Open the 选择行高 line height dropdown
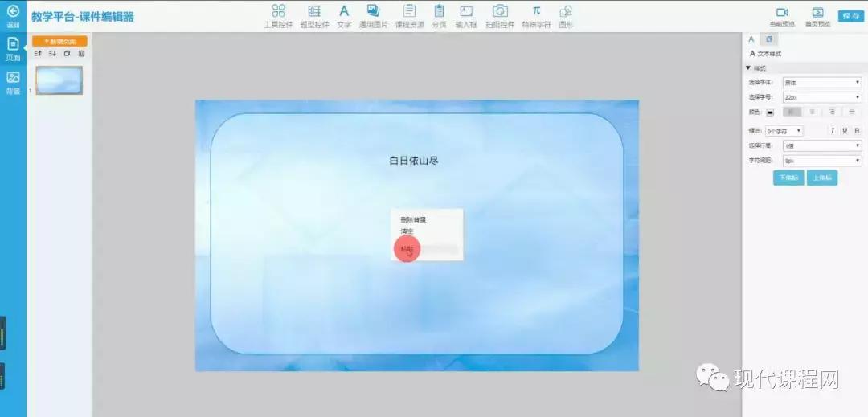 [822, 146]
